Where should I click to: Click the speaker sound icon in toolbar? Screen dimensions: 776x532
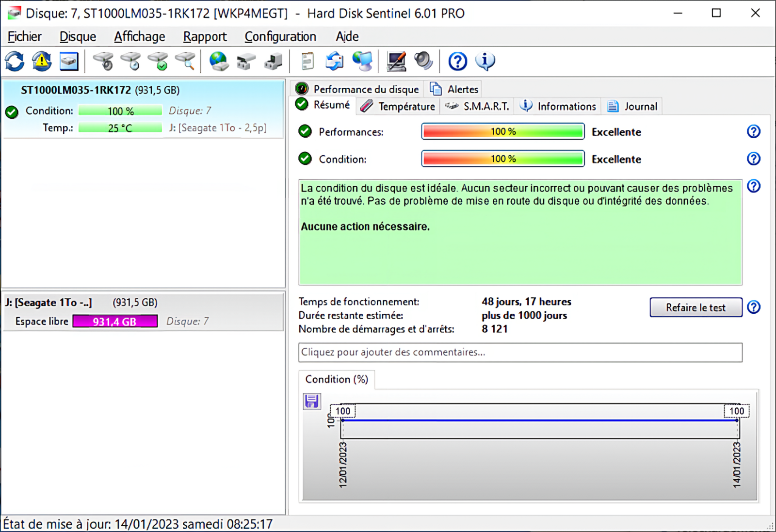click(423, 61)
